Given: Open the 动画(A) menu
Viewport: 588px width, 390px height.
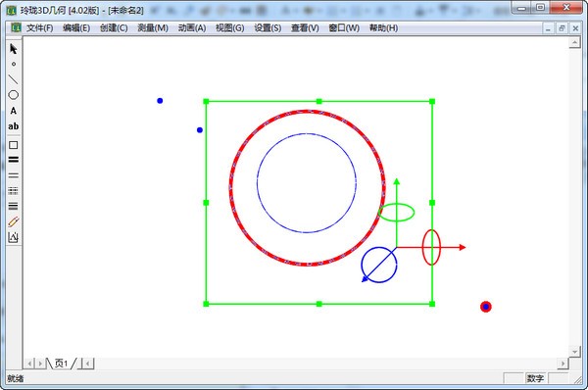Looking at the screenshot, I should [x=192, y=28].
